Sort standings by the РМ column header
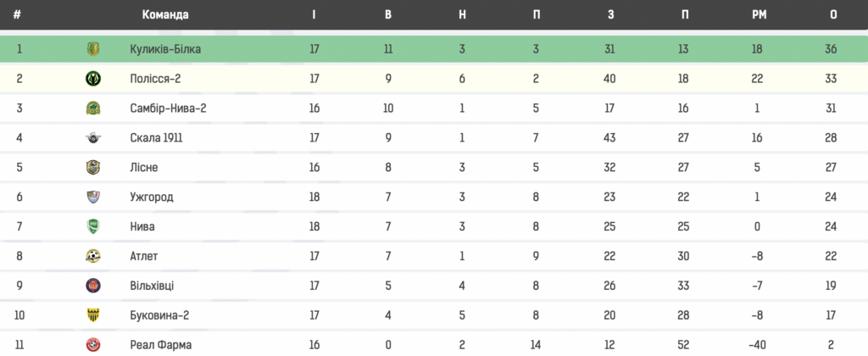 (757, 15)
